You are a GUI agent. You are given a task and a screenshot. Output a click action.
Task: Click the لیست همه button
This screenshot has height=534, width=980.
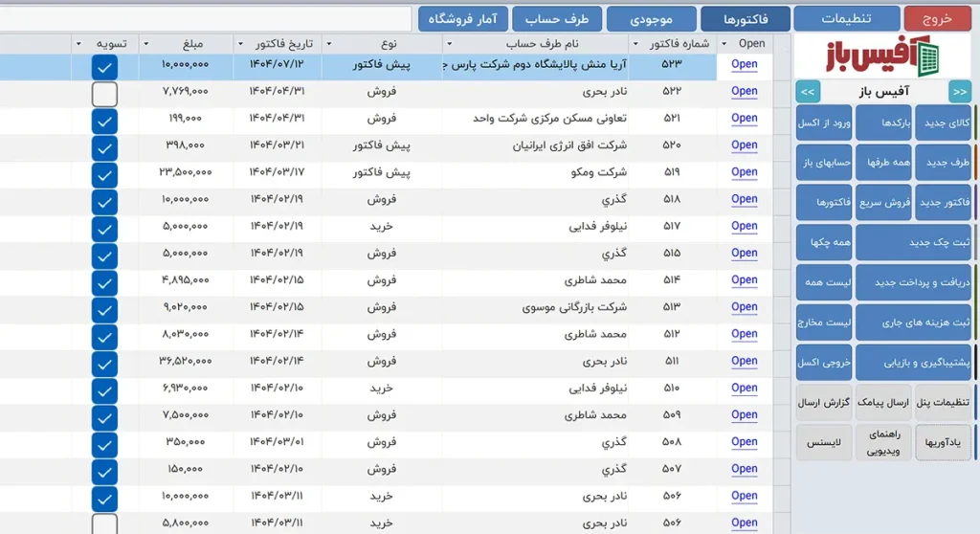point(824,282)
